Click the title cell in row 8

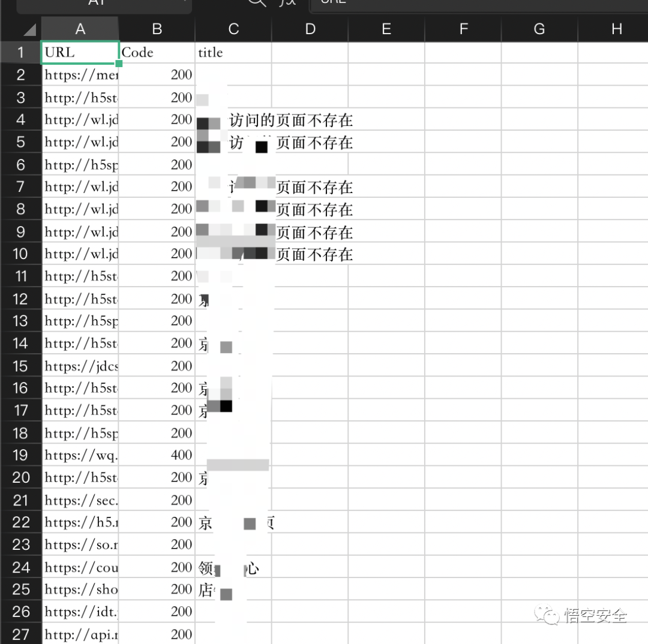tap(233, 209)
